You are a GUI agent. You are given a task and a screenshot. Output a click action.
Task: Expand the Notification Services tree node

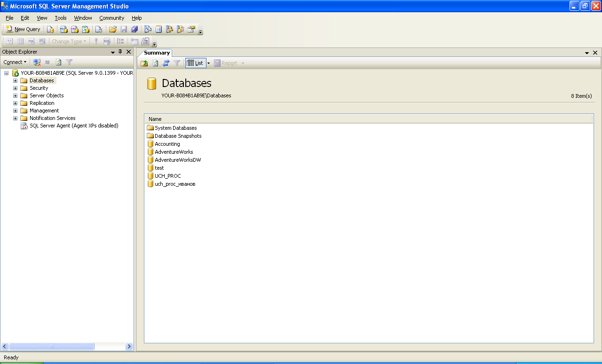pyautogui.click(x=15, y=118)
